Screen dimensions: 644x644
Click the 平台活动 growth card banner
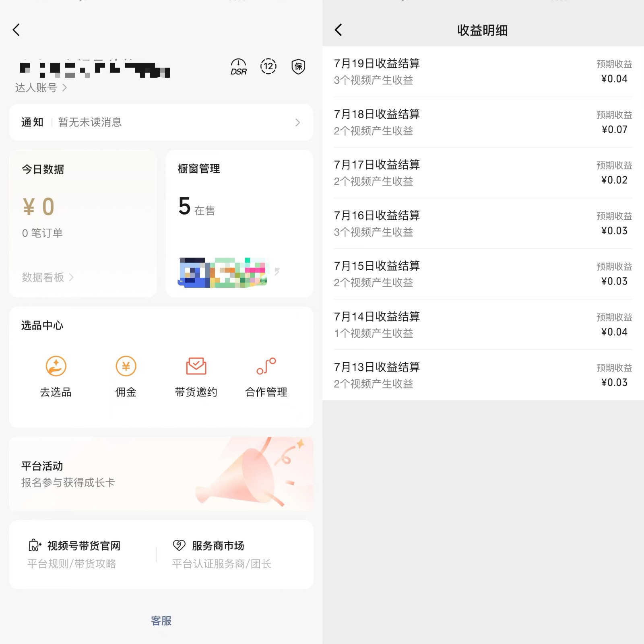(x=161, y=474)
